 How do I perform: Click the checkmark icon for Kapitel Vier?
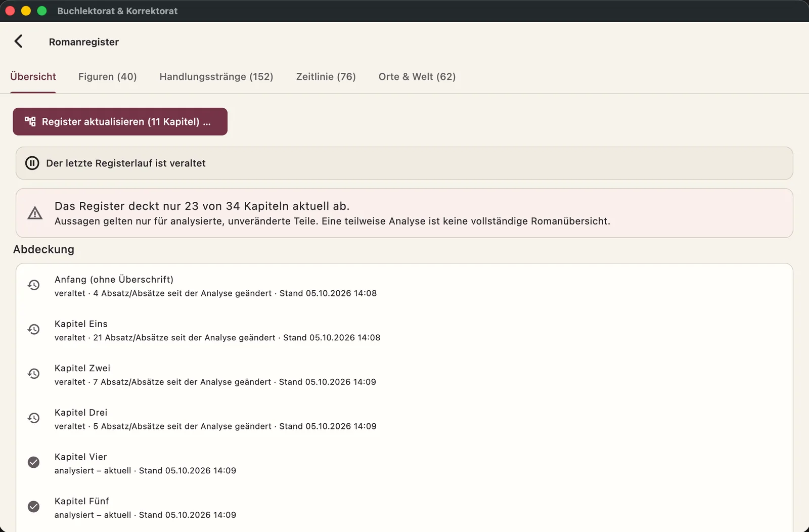point(34,462)
